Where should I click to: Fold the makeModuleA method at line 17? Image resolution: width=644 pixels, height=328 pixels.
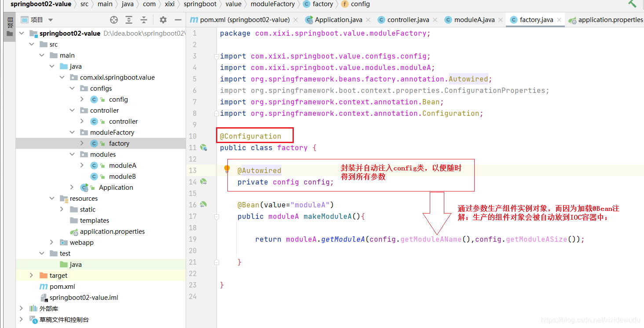pyautogui.click(x=216, y=217)
